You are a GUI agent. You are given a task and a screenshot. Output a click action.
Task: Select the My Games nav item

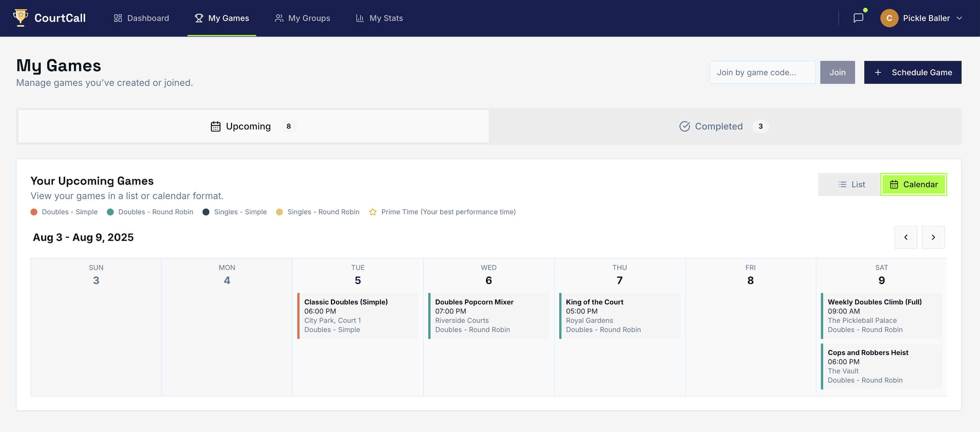point(222,18)
